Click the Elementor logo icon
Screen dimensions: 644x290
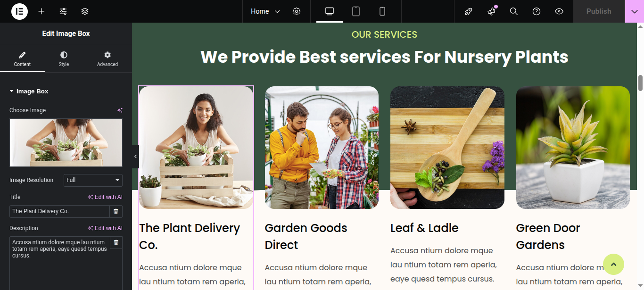click(x=19, y=11)
